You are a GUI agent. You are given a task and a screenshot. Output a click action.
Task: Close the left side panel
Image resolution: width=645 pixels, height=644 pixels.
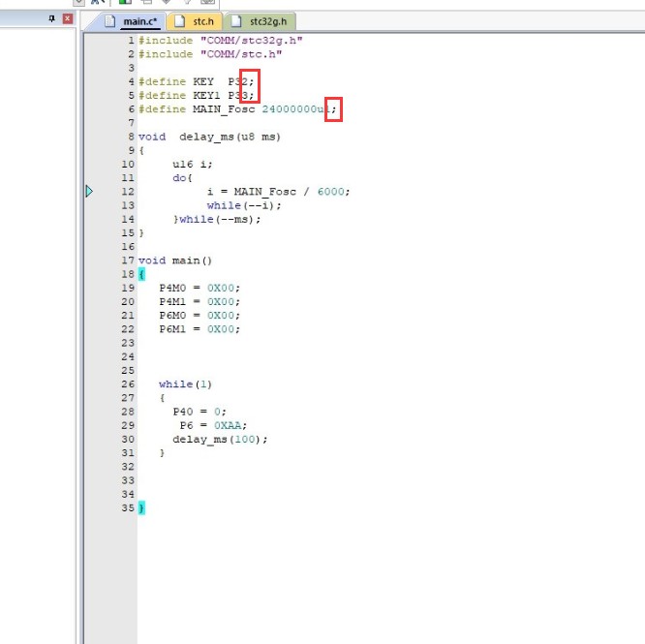pyautogui.click(x=68, y=18)
